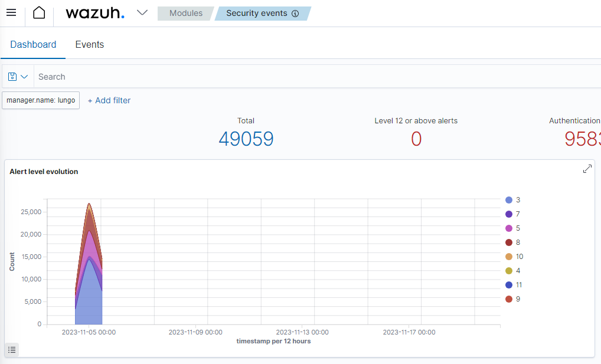This screenshot has height=364, width=601.
Task: Open the manager.name: lungo filter pill menu
Action: [x=40, y=100]
